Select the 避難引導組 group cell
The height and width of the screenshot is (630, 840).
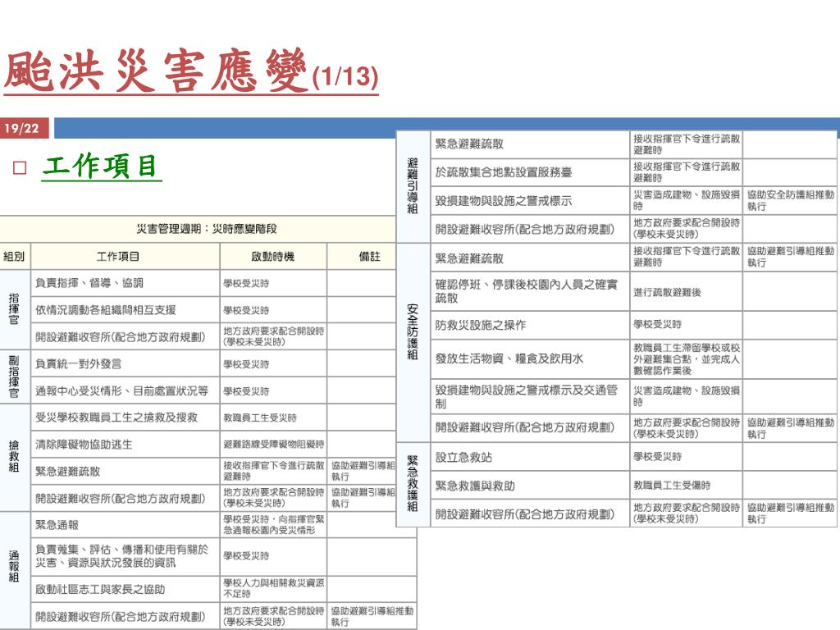coord(413,186)
